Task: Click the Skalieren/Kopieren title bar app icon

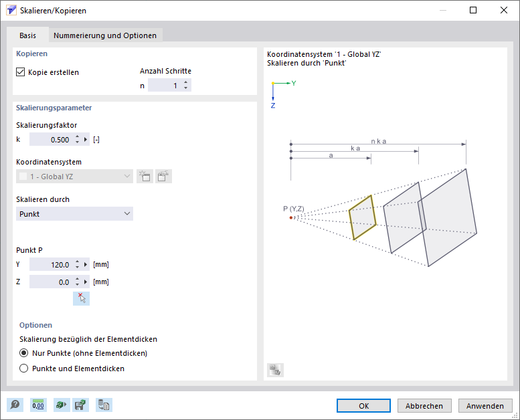Action: 11,10
